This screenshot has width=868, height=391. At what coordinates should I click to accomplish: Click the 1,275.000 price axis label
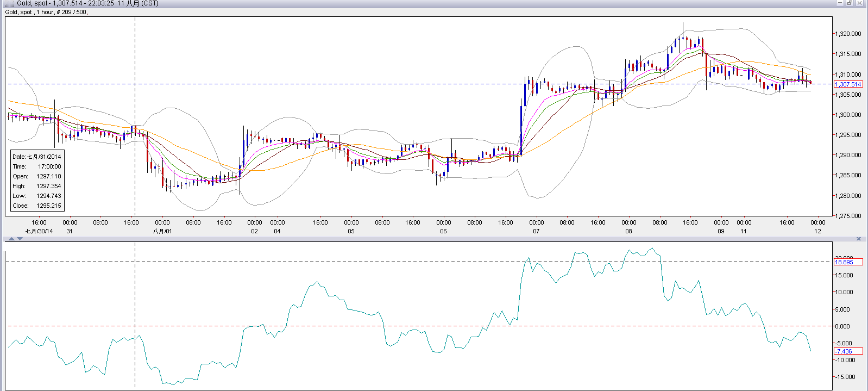pyautogui.click(x=848, y=216)
